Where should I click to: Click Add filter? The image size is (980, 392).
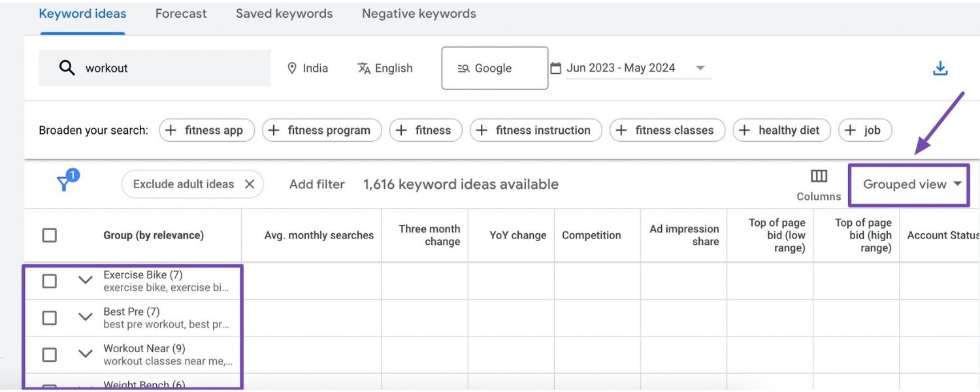pos(317,184)
